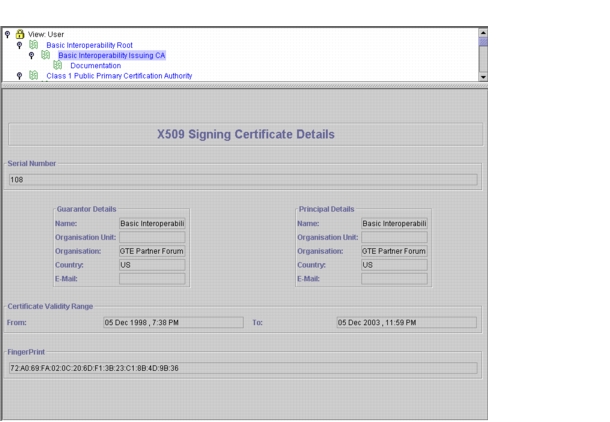Click the Serial Number field showing 108
Image resolution: width=610 pixels, height=422 pixels.
pos(243,180)
